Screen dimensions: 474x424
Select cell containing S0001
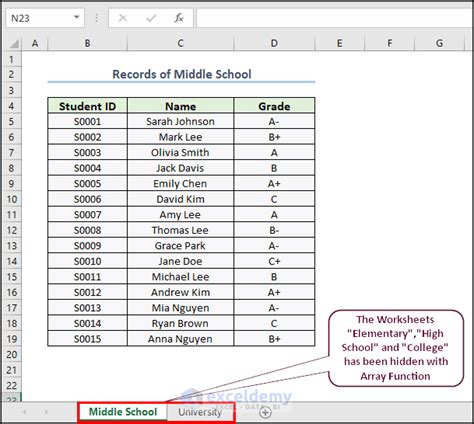tap(87, 121)
